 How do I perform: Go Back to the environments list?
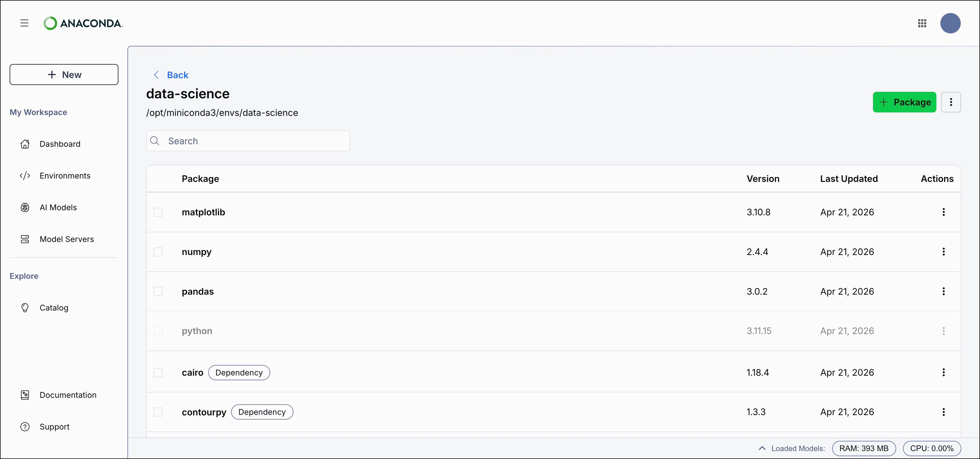[171, 75]
